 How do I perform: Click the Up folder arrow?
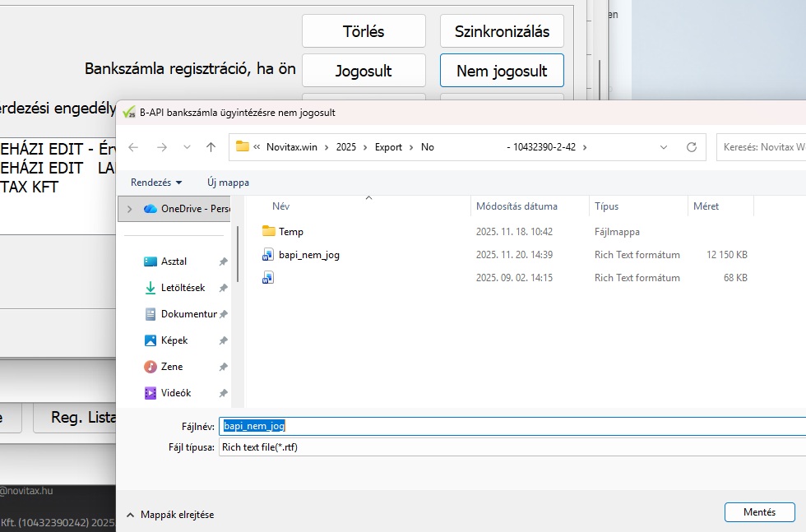coord(211,147)
